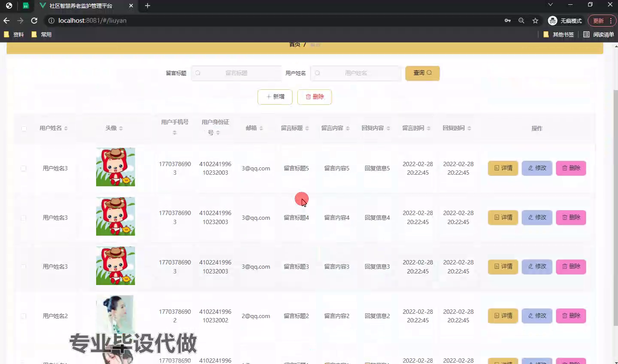Reload the current page
Image resolution: width=618 pixels, height=364 pixels.
click(34, 21)
